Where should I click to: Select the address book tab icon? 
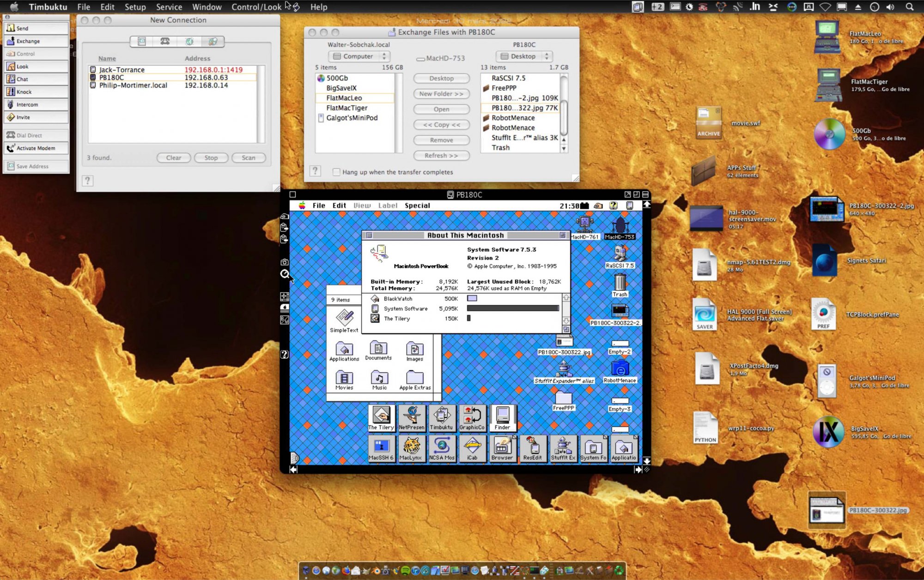click(x=142, y=42)
